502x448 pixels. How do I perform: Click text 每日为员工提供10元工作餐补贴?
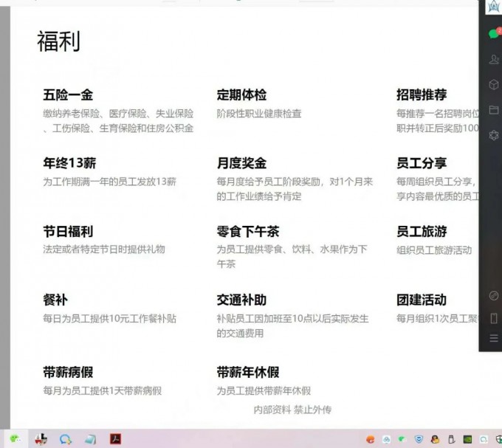110,319
